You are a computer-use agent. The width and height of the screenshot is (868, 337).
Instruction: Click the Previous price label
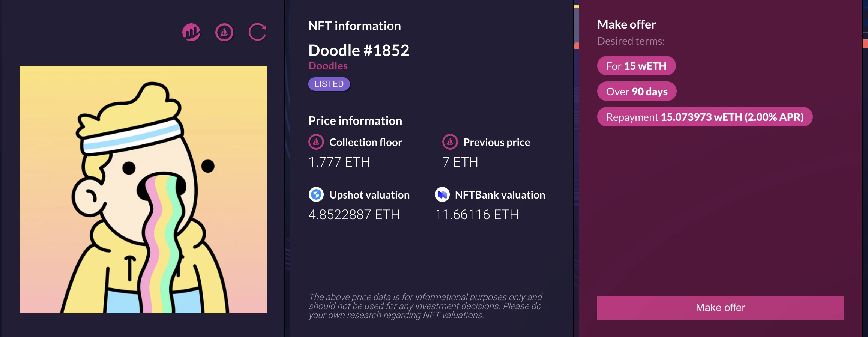[x=496, y=142]
